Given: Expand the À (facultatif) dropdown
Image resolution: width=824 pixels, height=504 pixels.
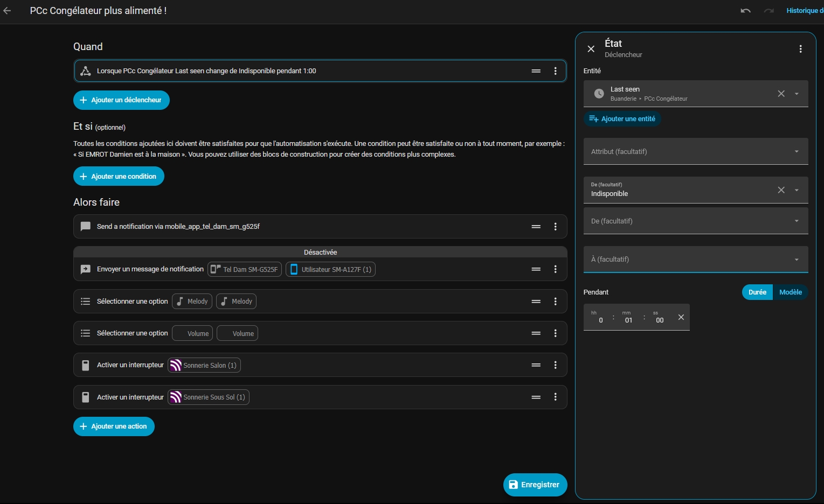Looking at the screenshot, I should coord(696,260).
